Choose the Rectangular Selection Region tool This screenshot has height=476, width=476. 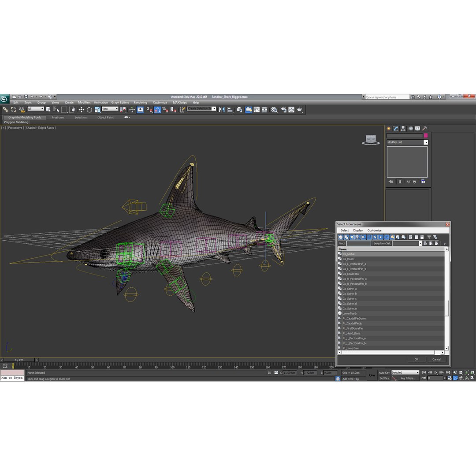[64, 110]
